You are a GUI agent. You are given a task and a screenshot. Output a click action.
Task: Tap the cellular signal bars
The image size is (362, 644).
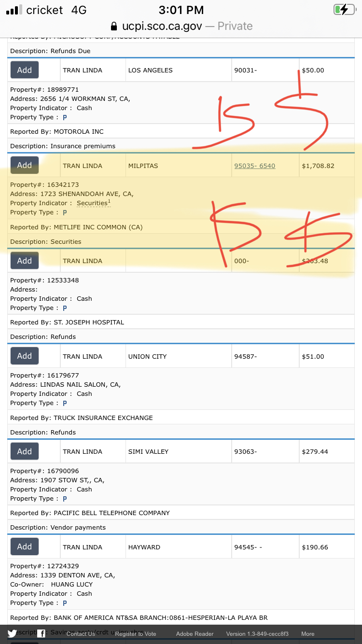[x=14, y=10]
